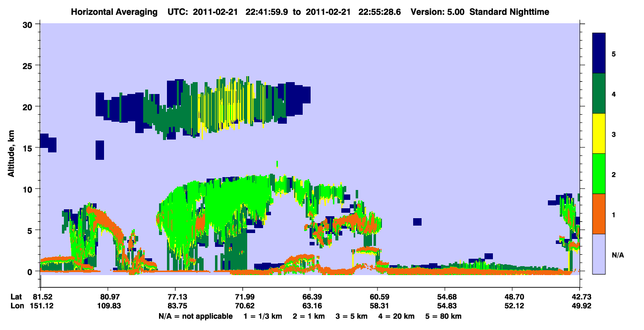Click the '4' label beside the colorbar
644x330 pixels.
coord(614,94)
